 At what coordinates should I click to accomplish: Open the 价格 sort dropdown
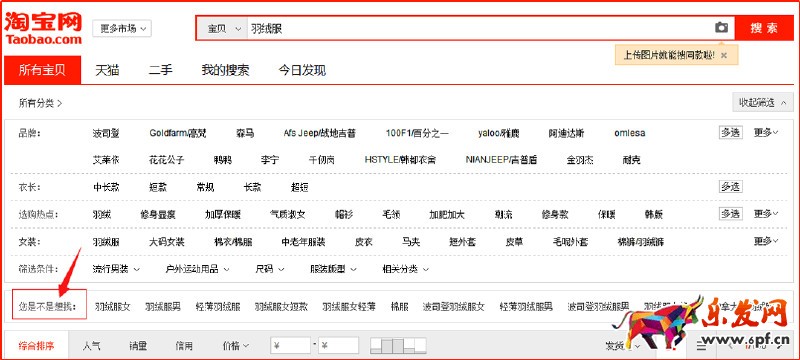[236, 346]
